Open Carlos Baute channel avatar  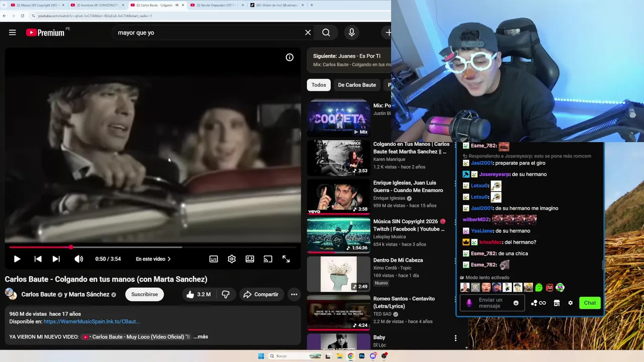[11, 294]
